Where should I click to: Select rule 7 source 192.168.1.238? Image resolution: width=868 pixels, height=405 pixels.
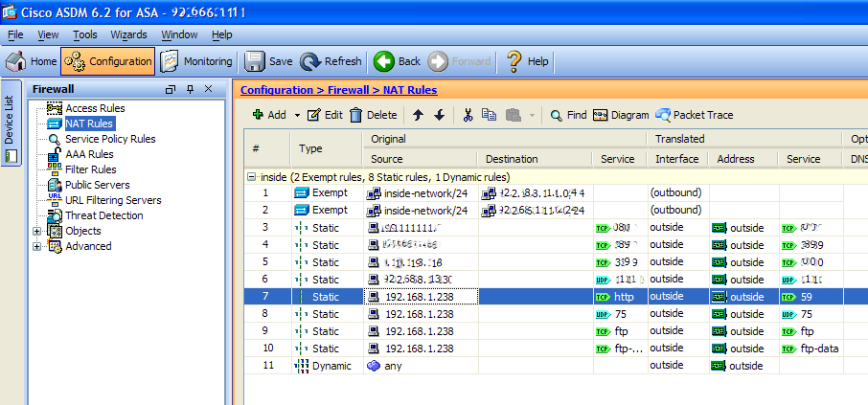(421, 297)
